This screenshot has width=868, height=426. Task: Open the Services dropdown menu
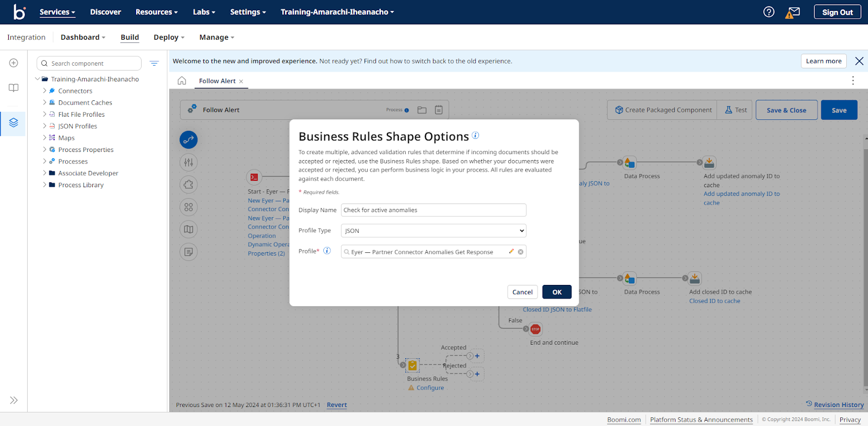click(58, 12)
